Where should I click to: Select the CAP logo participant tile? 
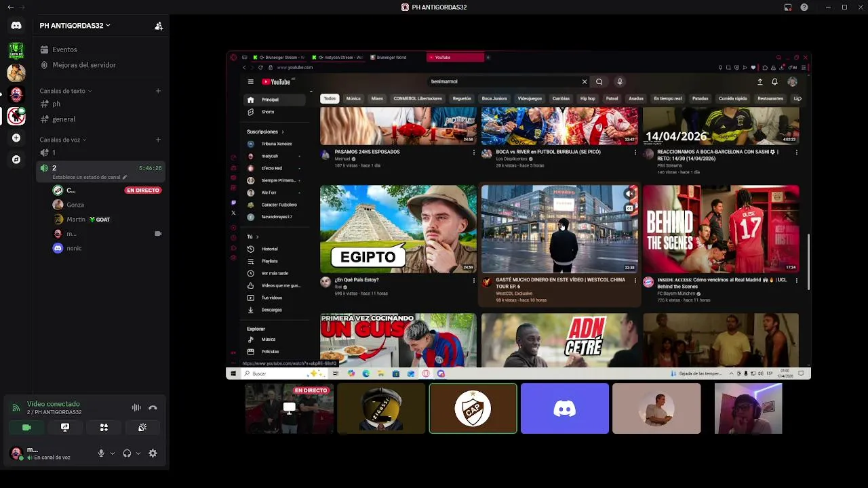473,409
